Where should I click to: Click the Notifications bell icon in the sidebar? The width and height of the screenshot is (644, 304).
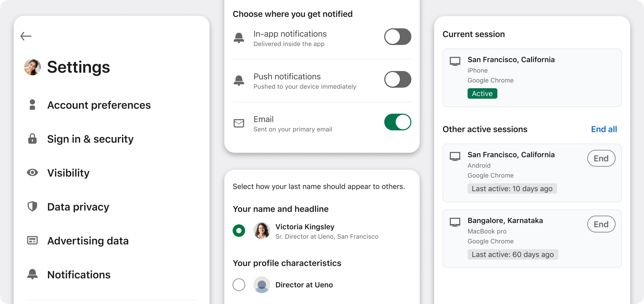[x=32, y=274]
